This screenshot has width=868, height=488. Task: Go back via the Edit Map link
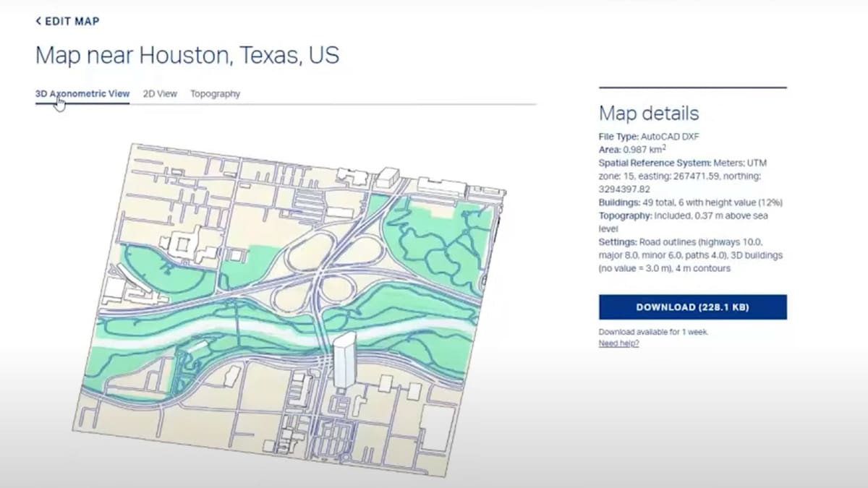[67, 21]
